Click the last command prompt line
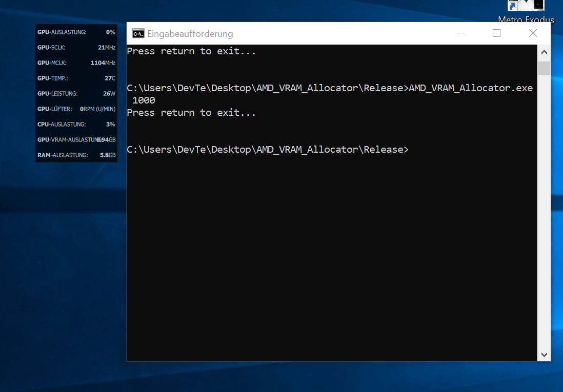Viewport: 563px width, 392px height. click(268, 150)
